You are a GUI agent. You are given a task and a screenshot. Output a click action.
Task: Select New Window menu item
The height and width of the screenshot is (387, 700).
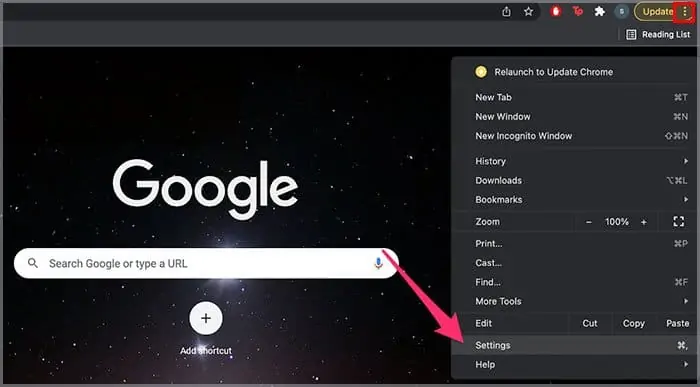coord(575,117)
